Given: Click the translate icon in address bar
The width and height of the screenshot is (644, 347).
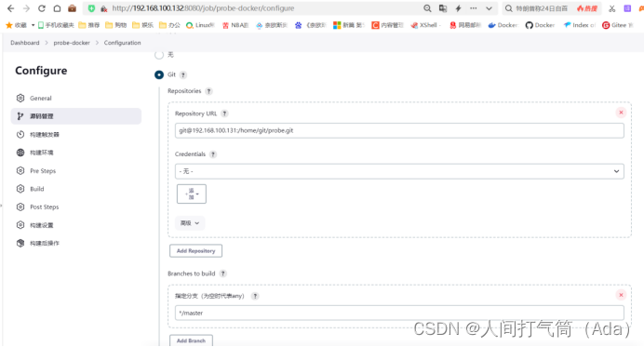Looking at the screenshot, I should coord(443,8).
